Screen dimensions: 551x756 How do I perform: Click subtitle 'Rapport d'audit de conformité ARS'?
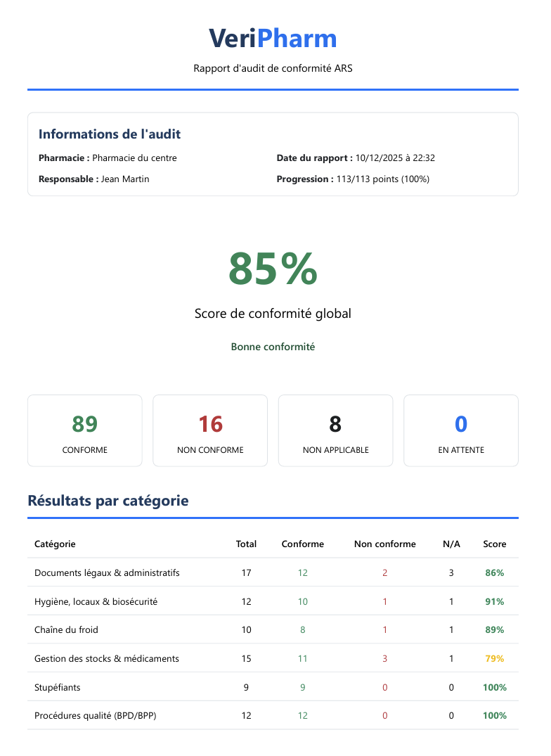(273, 68)
